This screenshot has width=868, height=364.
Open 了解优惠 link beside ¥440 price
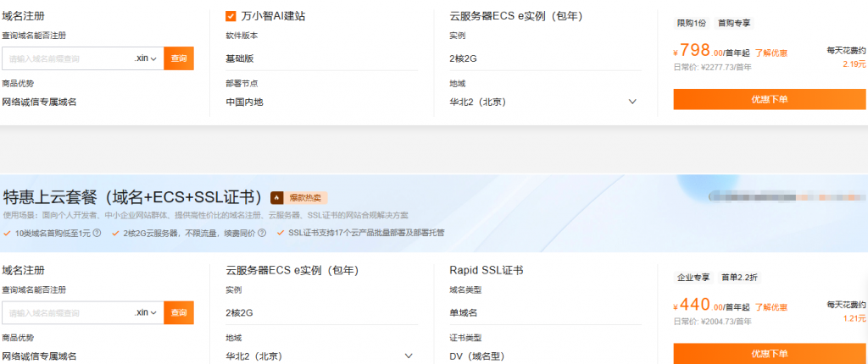(x=771, y=307)
